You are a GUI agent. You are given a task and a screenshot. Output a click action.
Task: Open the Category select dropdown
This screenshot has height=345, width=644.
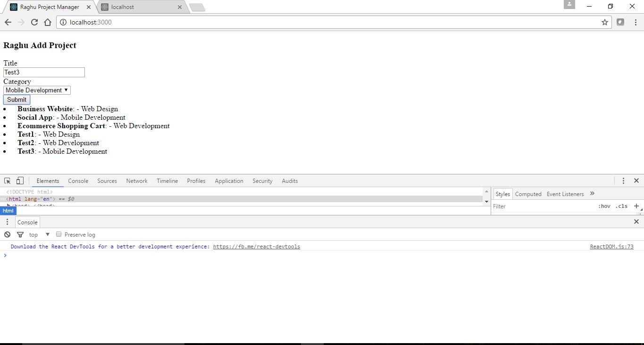coord(37,90)
